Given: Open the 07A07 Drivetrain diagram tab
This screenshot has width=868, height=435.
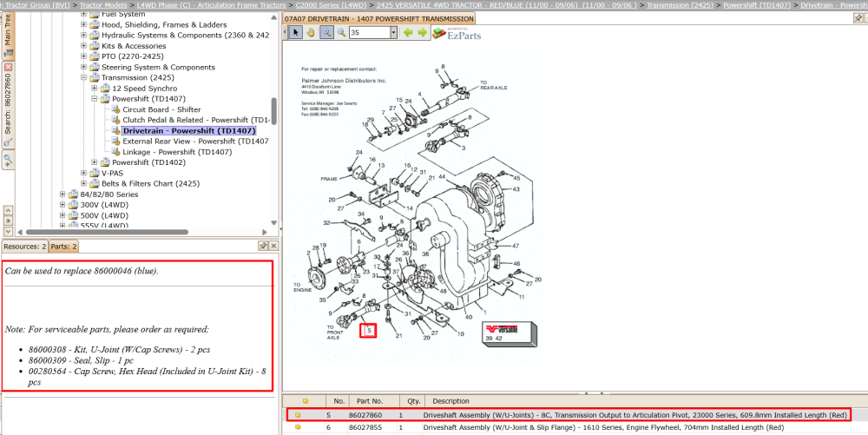Looking at the screenshot, I should 378,18.
